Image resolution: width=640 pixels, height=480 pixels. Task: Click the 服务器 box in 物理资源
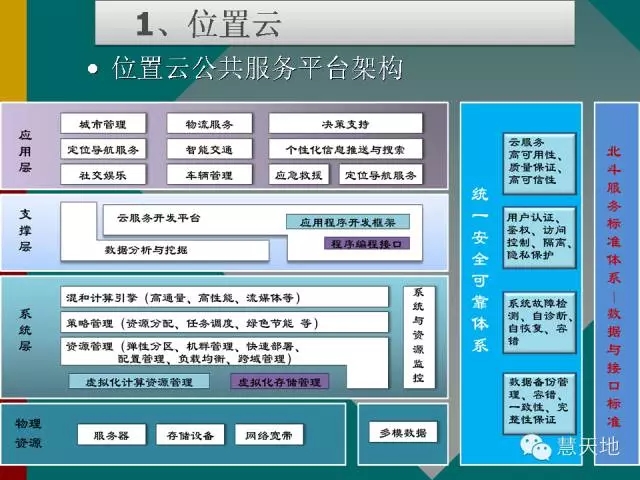click(x=110, y=435)
